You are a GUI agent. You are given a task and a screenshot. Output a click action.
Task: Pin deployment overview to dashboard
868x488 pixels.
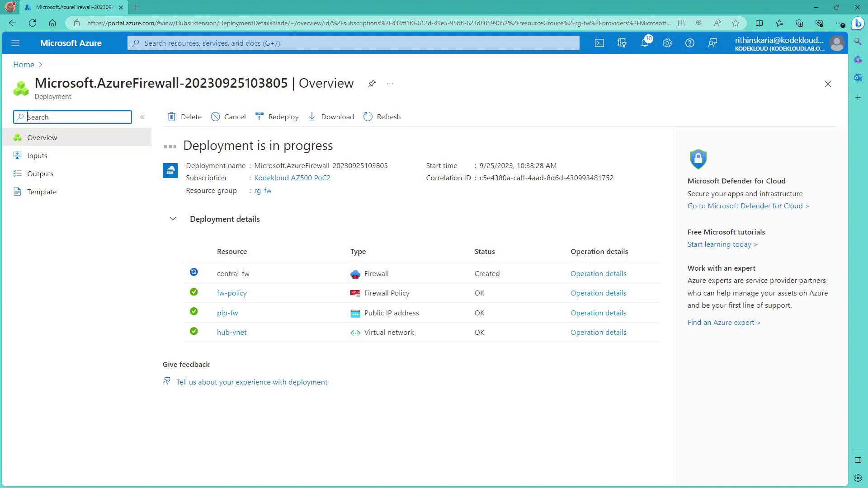[x=372, y=84]
